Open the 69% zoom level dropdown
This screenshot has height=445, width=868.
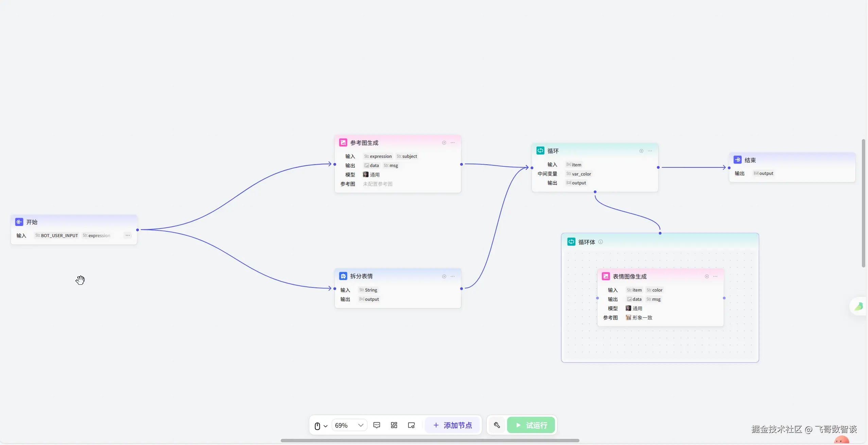[349, 425]
